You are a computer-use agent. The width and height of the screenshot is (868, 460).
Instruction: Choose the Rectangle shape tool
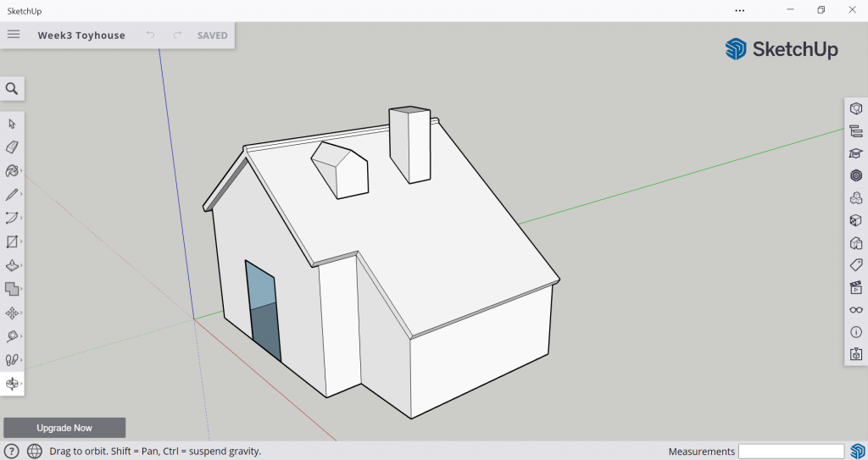12,242
